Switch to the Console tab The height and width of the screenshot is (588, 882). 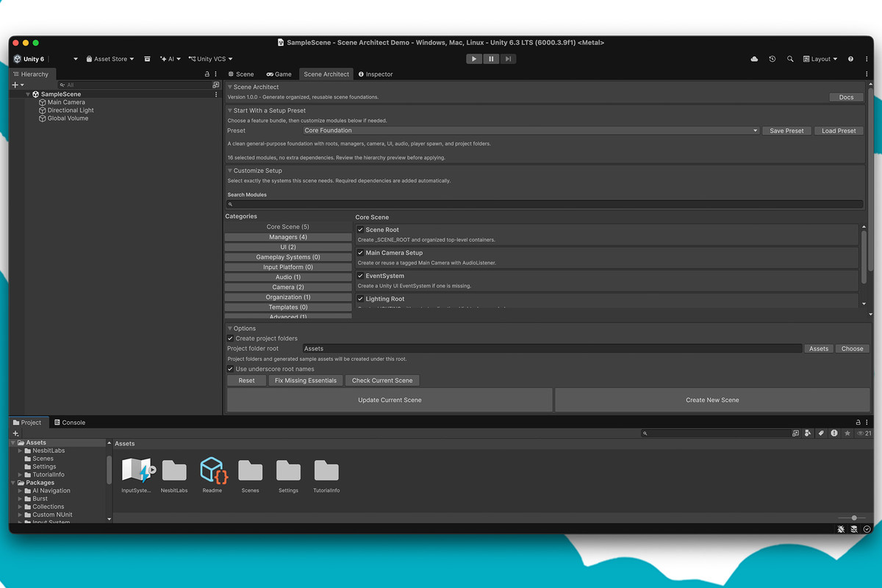click(69, 423)
